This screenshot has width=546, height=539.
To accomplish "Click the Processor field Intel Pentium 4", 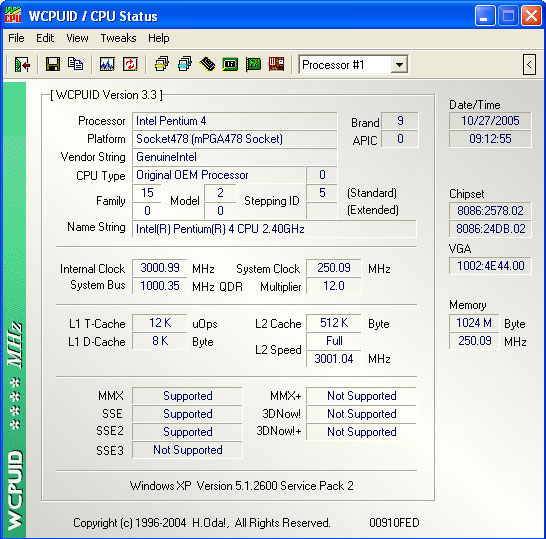I will click(x=234, y=121).
